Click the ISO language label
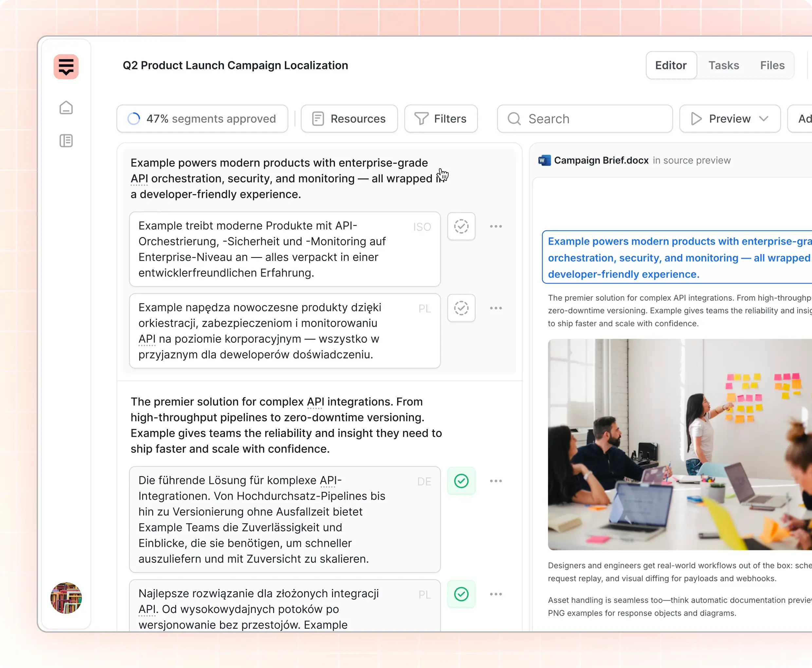Viewport: 812px width, 668px height. (x=422, y=227)
